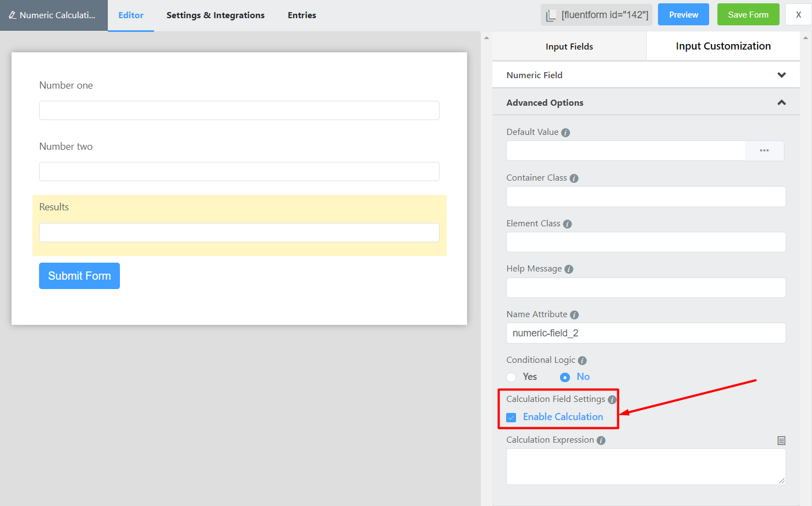
Task: Select Yes for Conditional Logic
Action: pos(512,377)
